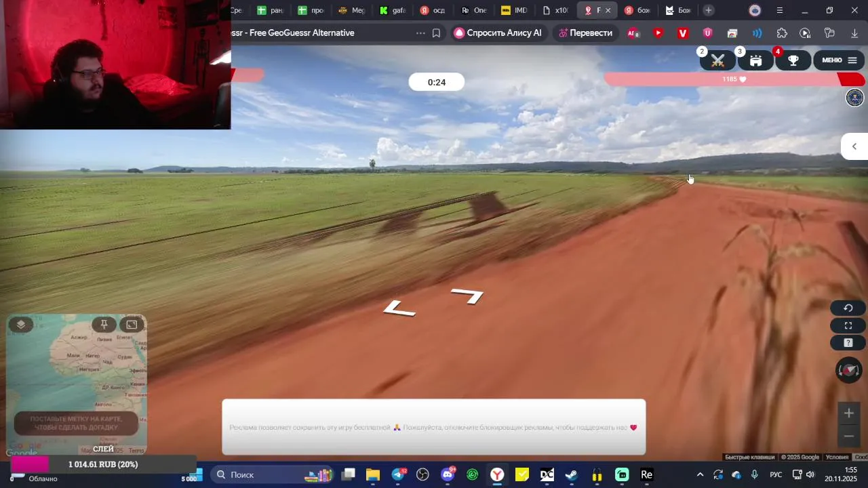The image size is (868, 488).
Task: Switch to the IMD browser tab
Action: tap(514, 10)
